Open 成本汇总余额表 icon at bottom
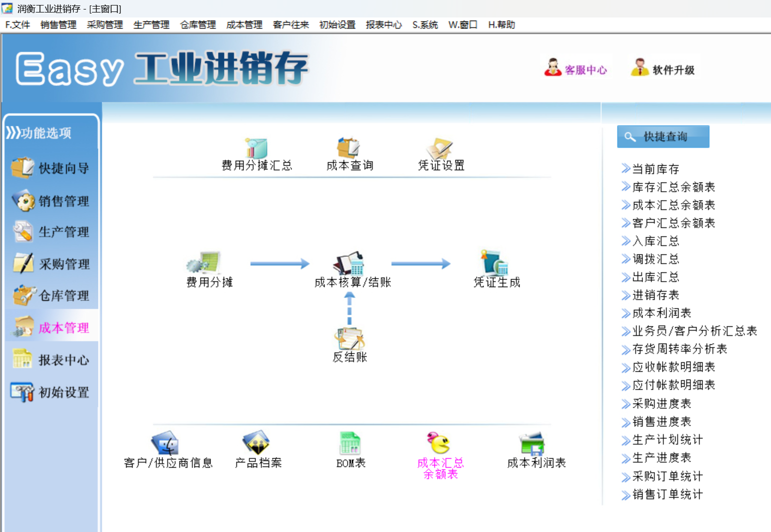 pyautogui.click(x=439, y=443)
